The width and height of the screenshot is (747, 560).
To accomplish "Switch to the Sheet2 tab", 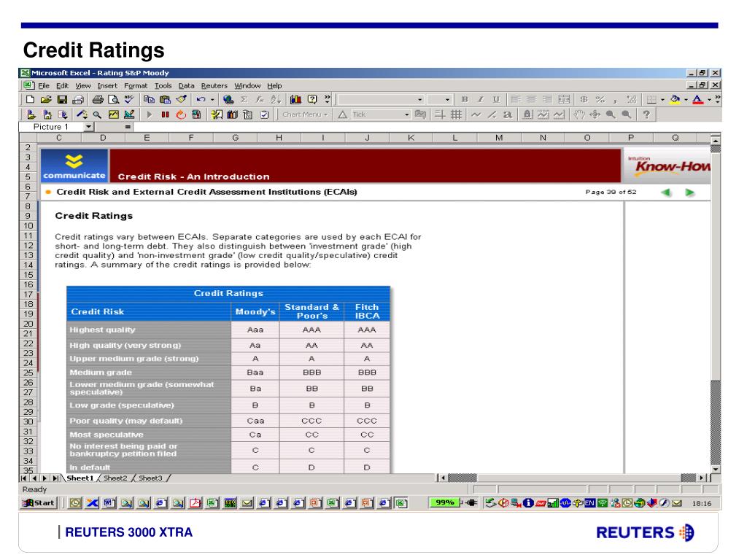I will tap(115, 478).
